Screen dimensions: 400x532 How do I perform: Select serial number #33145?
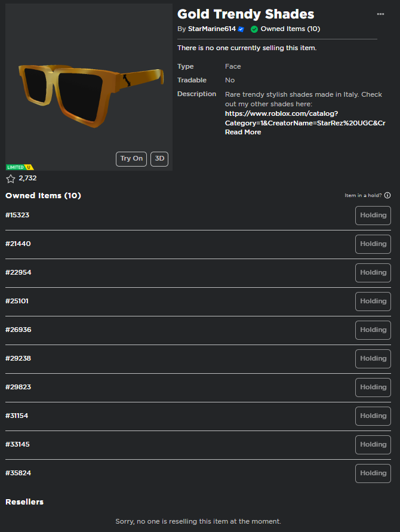click(x=18, y=444)
